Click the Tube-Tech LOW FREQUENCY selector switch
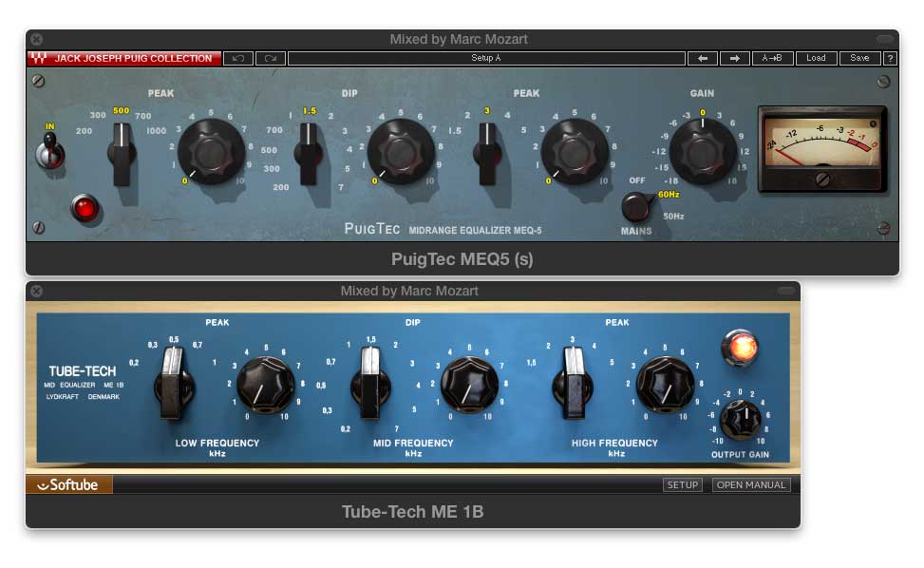Image resolution: width=924 pixels, height=568 pixels. click(x=173, y=383)
